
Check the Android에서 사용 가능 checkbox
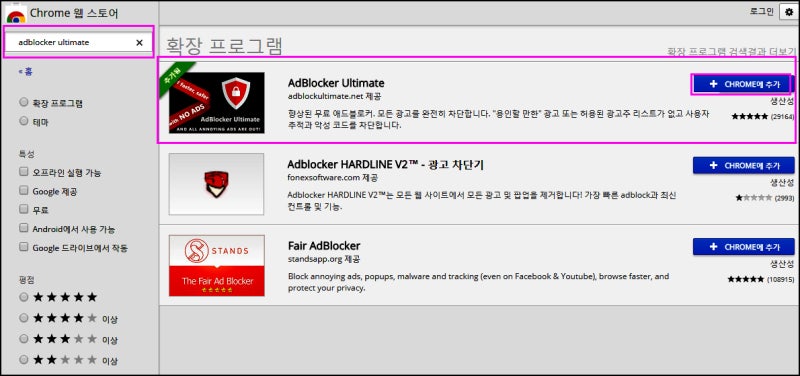[23, 228]
